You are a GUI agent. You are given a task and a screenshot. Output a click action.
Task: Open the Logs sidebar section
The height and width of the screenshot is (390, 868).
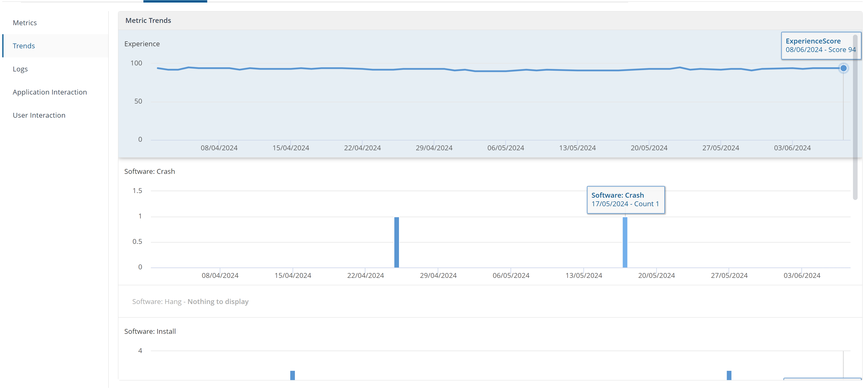pyautogui.click(x=20, y=69)
